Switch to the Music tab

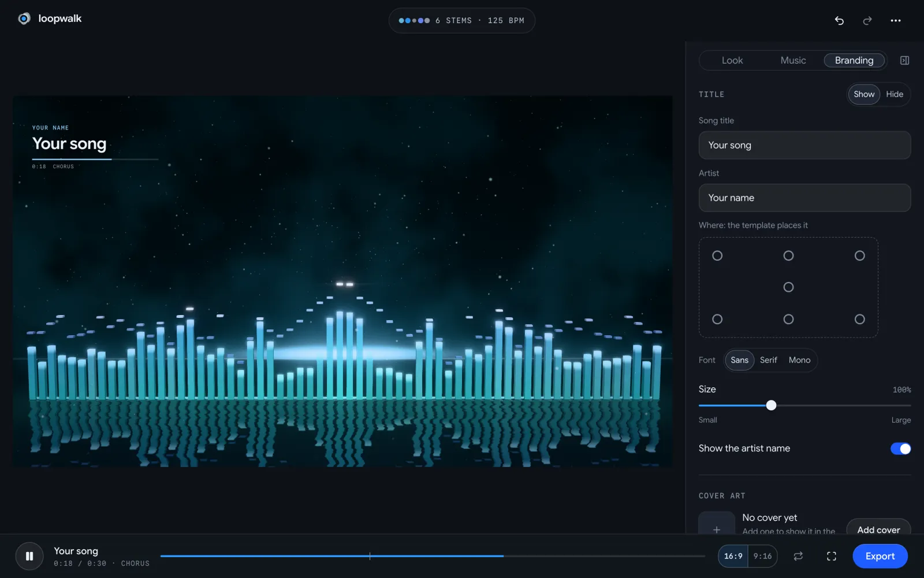(x=793, y=61)
